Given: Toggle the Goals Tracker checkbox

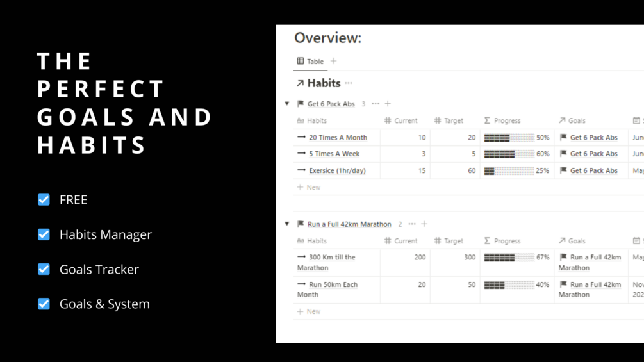Looking at the screenshot, I should pos(44,269).
